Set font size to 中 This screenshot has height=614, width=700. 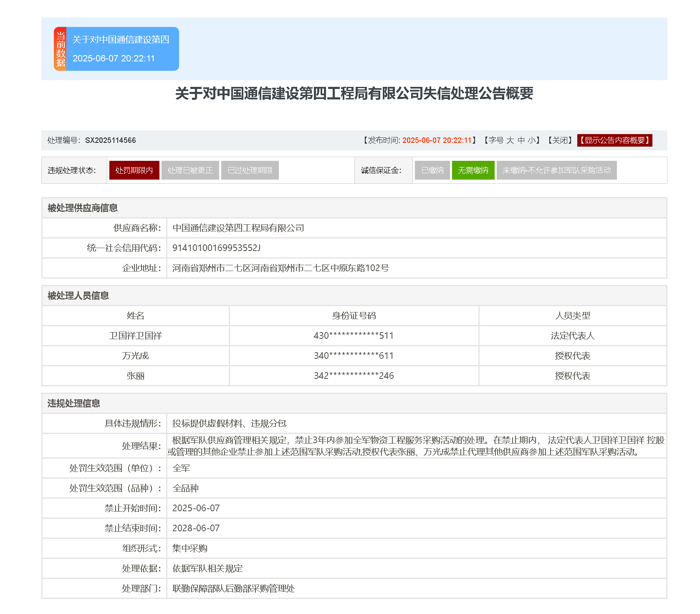(x=521, y=140)
